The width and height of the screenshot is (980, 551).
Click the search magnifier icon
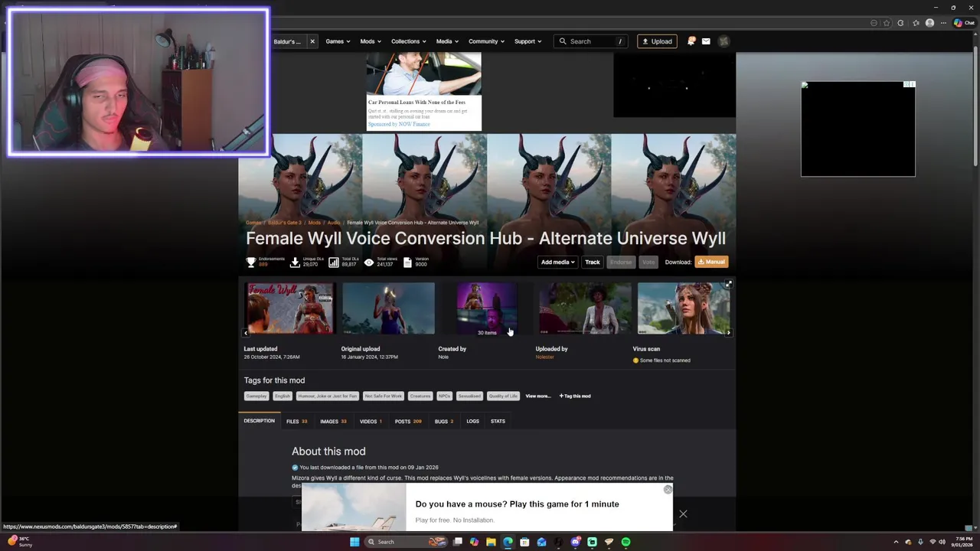pos(563,41)
